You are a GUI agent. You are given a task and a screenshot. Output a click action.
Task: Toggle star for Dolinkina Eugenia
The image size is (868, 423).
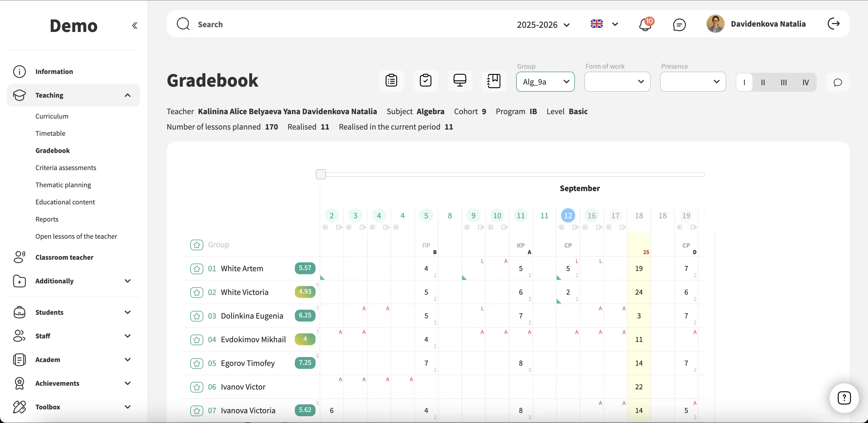196,316
